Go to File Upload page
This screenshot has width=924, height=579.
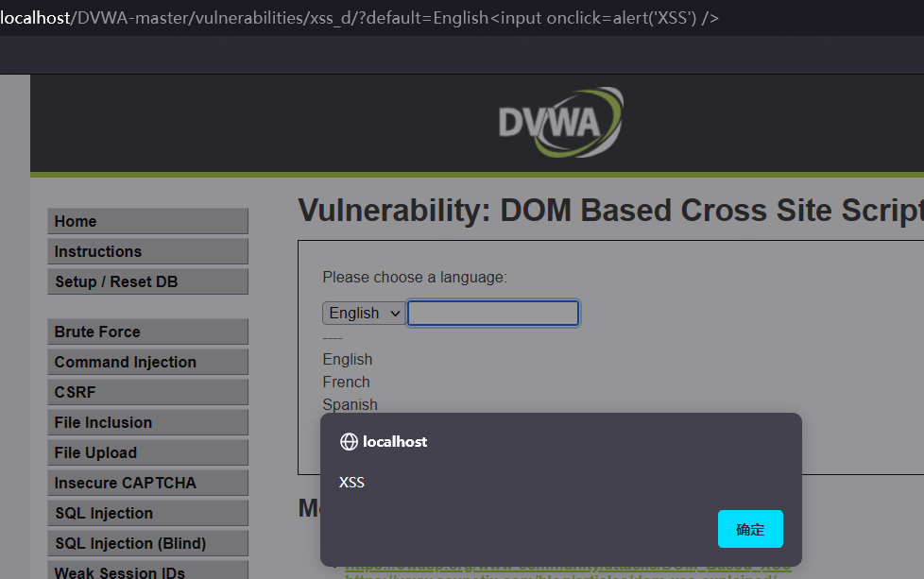(147, 452)
